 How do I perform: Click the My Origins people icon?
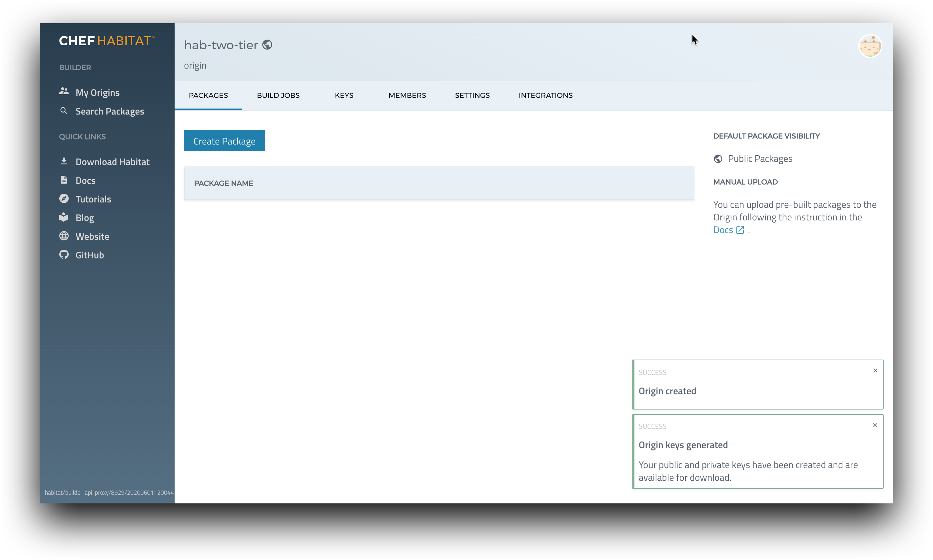click(x=64, y=92)
